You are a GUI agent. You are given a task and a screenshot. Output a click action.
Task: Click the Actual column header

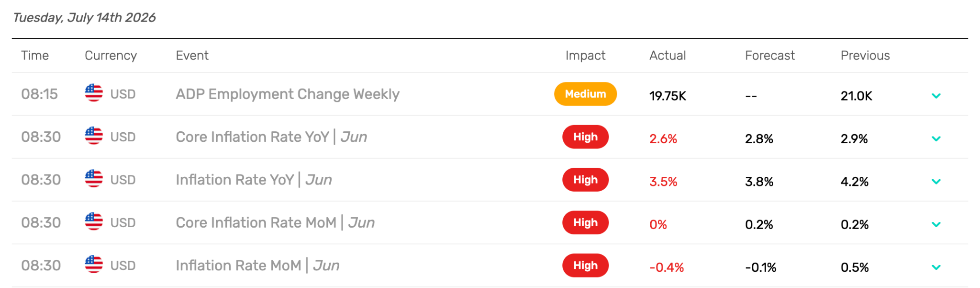[x=668, y=56]
